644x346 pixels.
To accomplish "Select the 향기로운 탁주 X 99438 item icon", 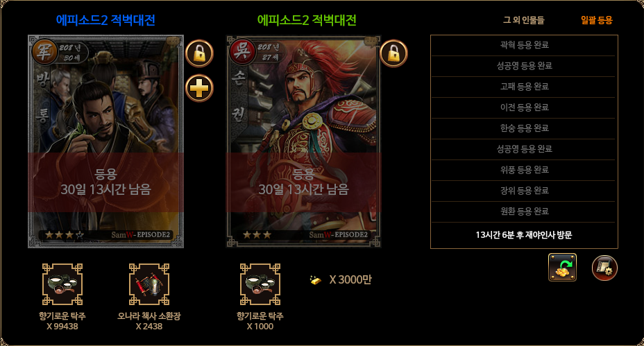I will pos(62,284).
